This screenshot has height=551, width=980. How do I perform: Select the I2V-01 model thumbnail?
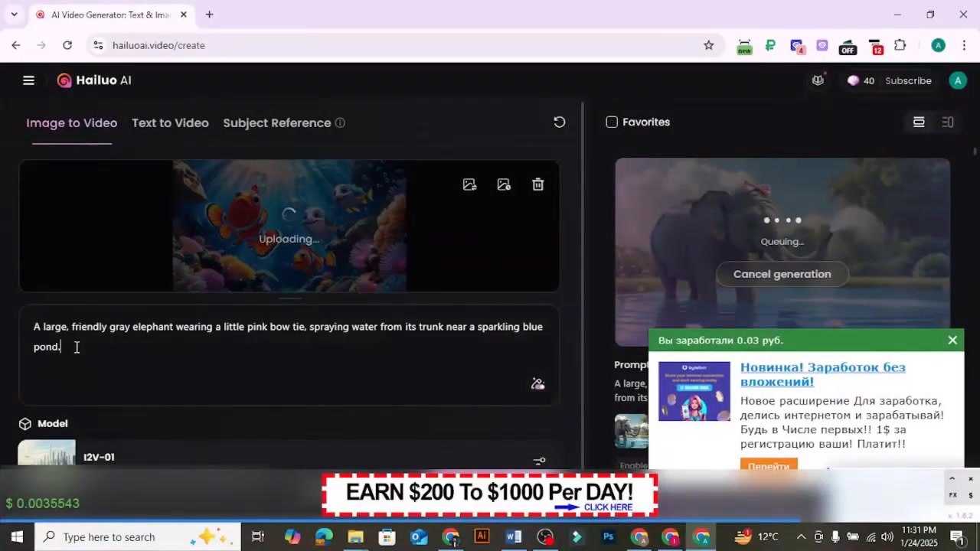[x=47, y=452]
